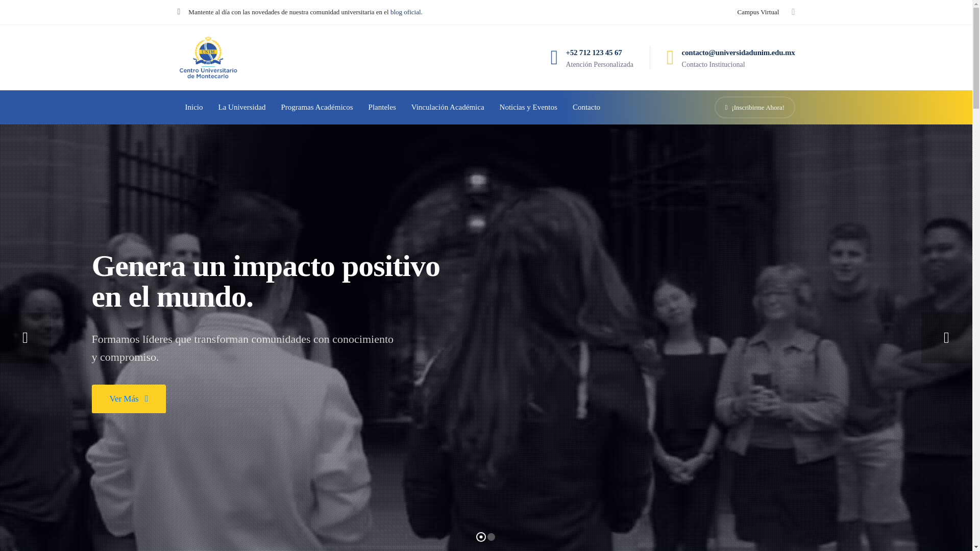
Task: Go to previous slide with left arrow
Action: [25, 338]
